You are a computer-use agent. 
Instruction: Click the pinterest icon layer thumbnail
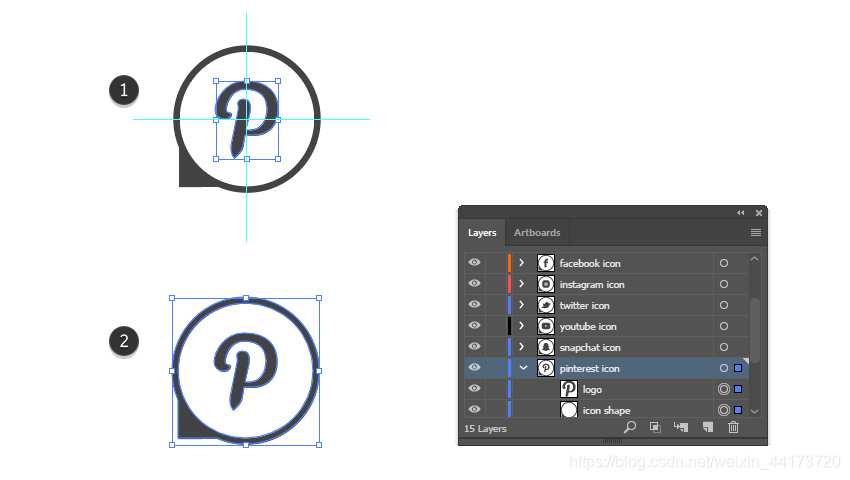coord(546,368)
